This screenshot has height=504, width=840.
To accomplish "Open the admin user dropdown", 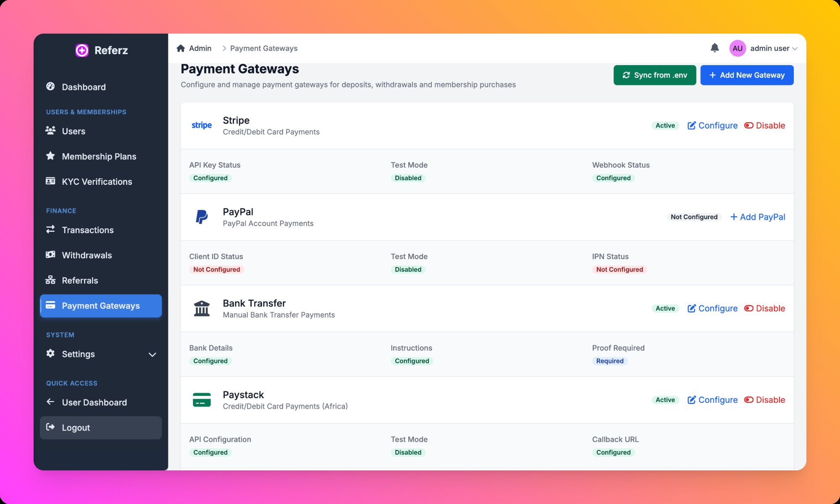I will [x=773, y=48].
